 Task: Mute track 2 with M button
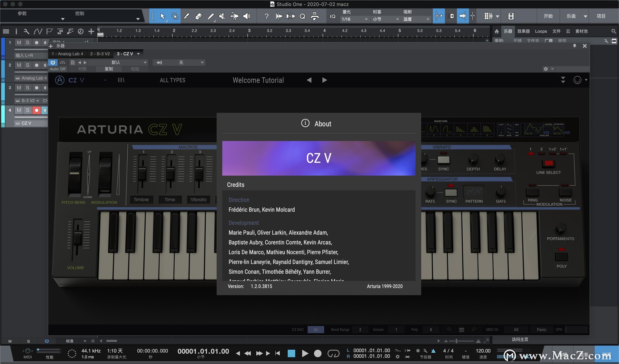(x=19, y=65)
